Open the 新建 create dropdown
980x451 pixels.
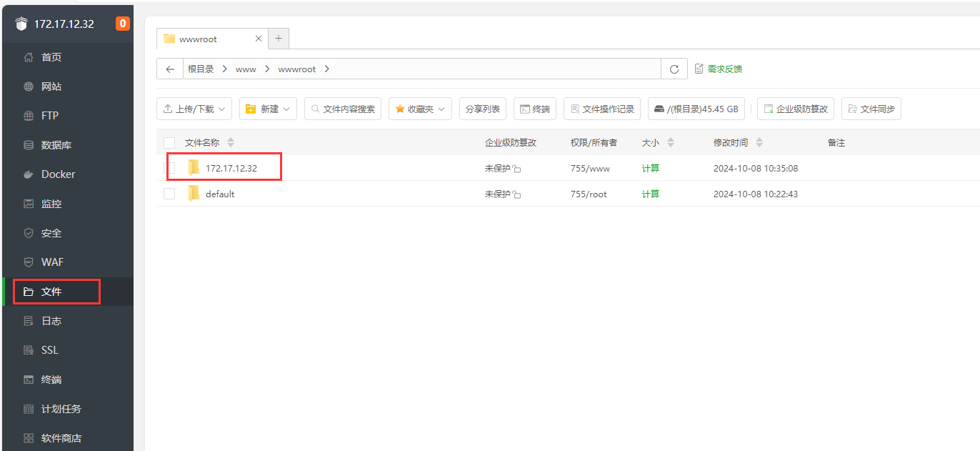tap(268, 109)
